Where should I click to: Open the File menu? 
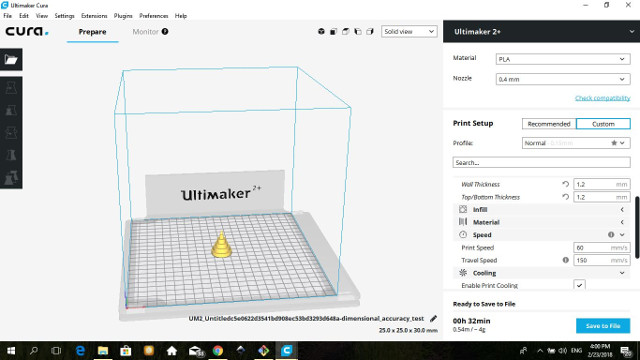[x=8, y=16]
